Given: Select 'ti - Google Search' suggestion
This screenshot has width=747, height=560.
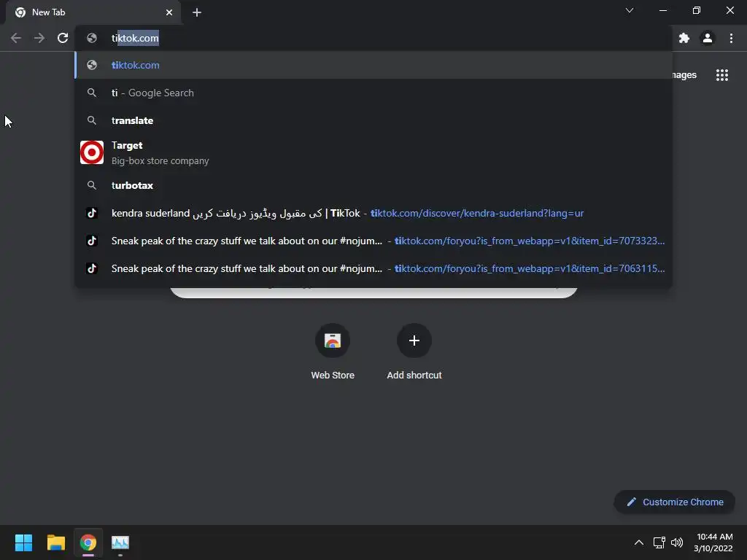Looking at the screenshot, I should (x=373, y=93).
